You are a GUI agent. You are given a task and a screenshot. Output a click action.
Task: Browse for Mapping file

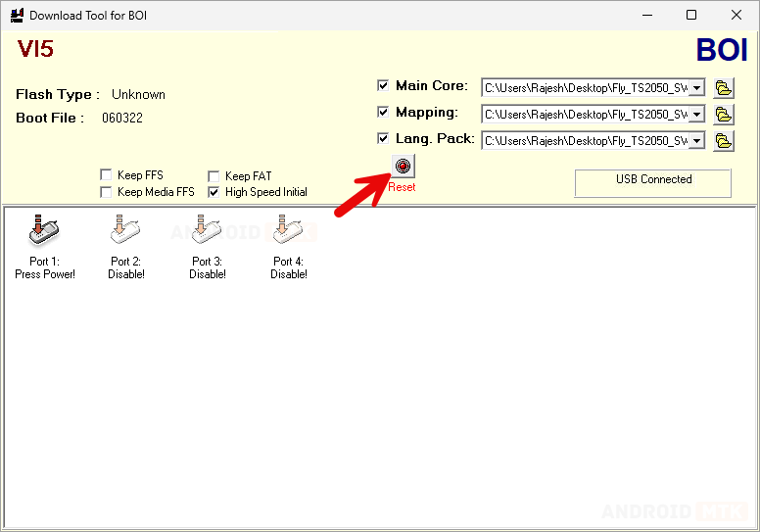pos(724,115)
